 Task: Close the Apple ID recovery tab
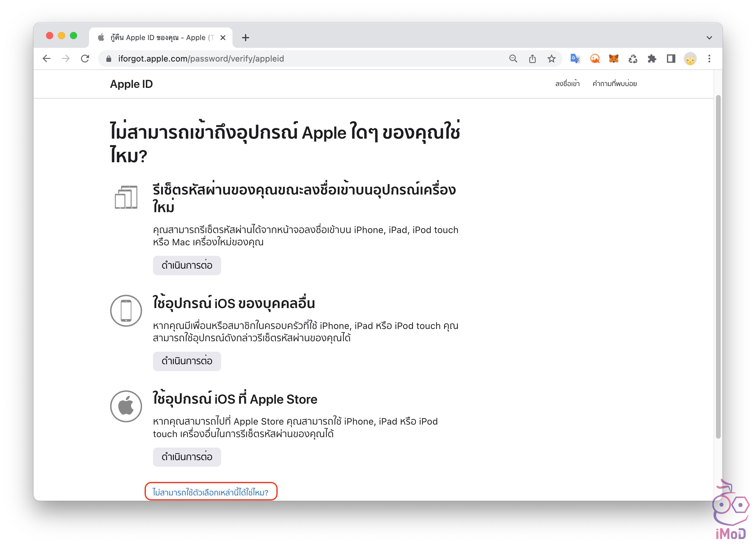(x=223, y=38)
